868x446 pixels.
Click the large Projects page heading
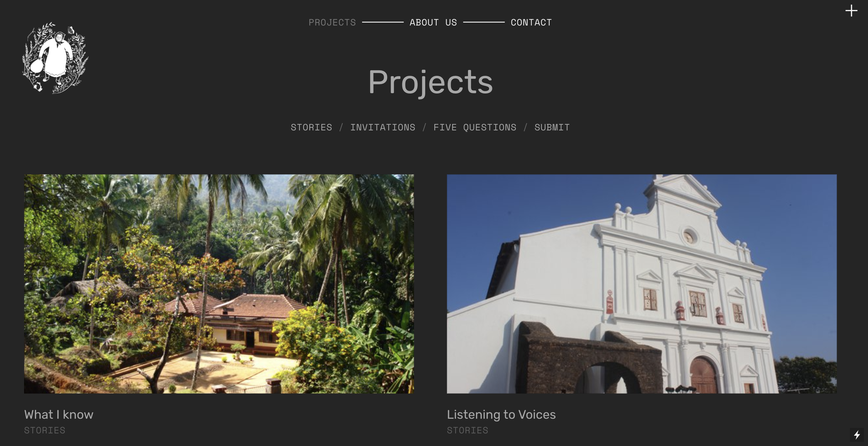click(x=431, y=82)
